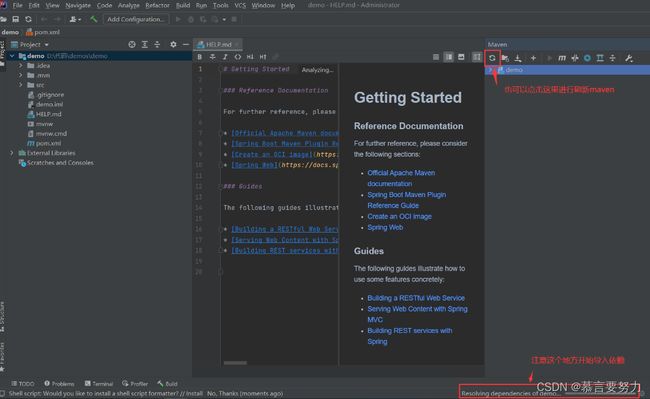The height and width of the screenshot is (399, 650).
Task: Switch to preview-only view mode
Action: 461,57
